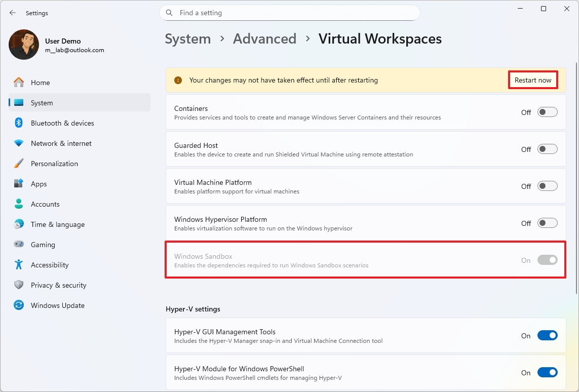Click the Restart now button

click(x=532, y=80)
